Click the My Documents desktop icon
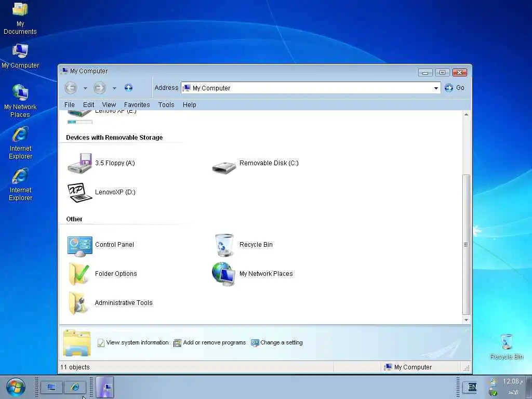Screen dimensions: 532x399 tap(20, 19)
